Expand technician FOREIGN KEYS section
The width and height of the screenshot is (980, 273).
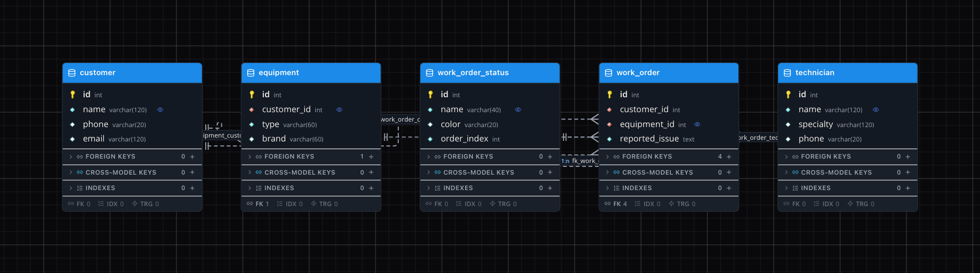click(x=786, y=157)
